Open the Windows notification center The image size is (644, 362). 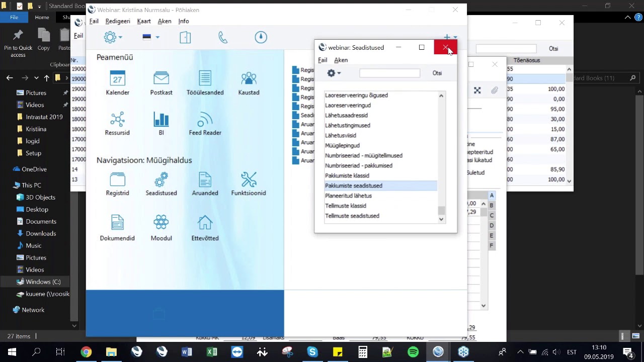click(628, 352)
